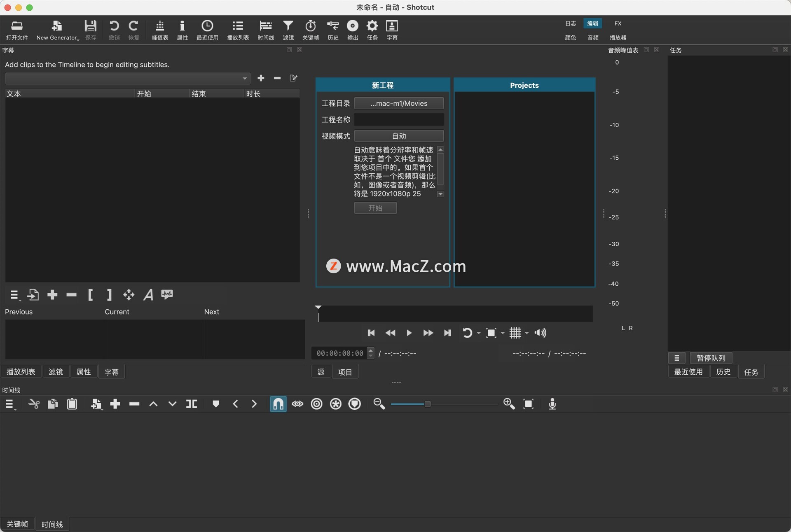Focus the 工程名称 project name field

click(399, 120)
